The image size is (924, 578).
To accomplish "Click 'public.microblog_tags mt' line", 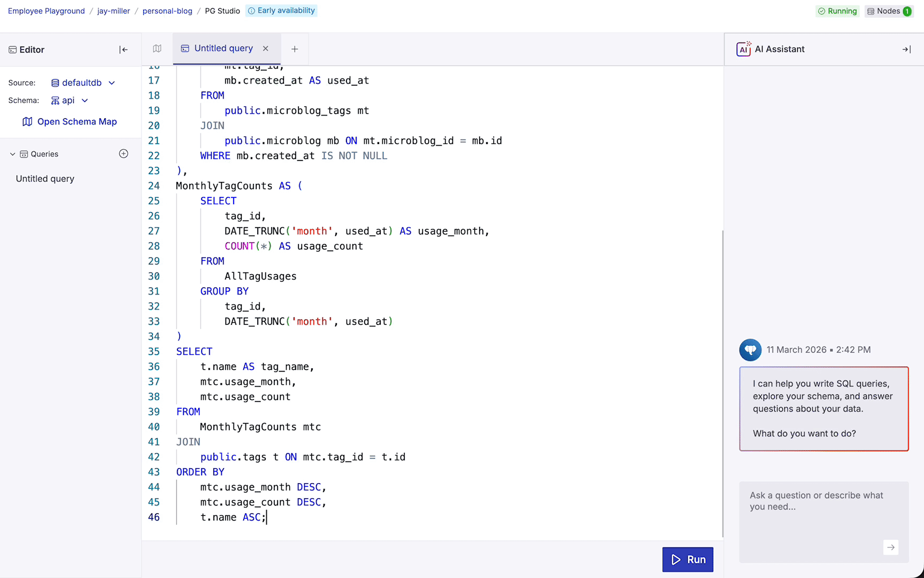I will click(297, 111).
